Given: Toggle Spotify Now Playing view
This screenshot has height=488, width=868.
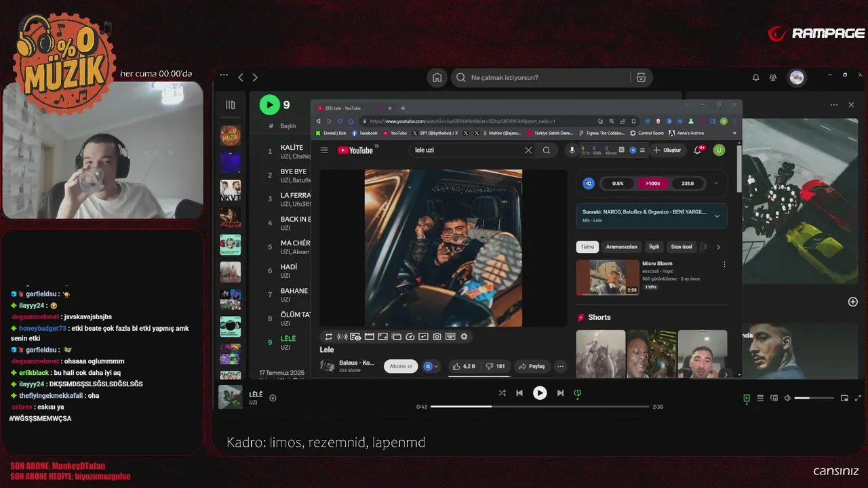Looking at the screenshot, I should (x=747, y=399).
